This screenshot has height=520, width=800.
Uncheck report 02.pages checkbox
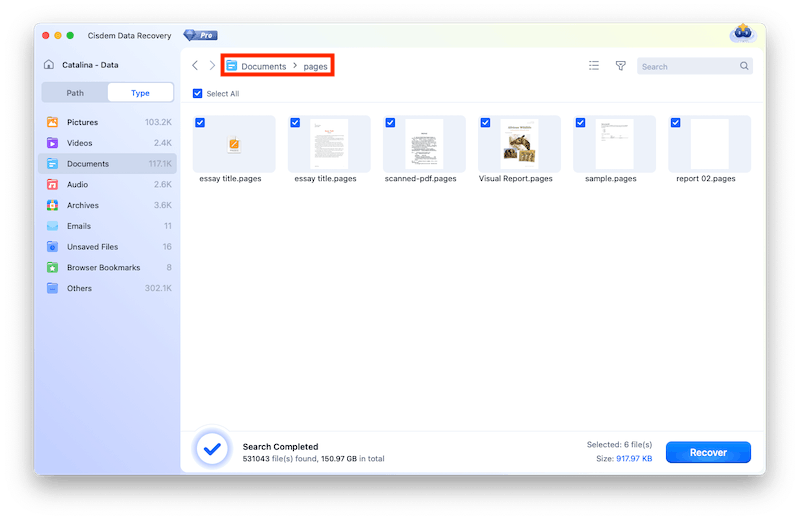676,122
